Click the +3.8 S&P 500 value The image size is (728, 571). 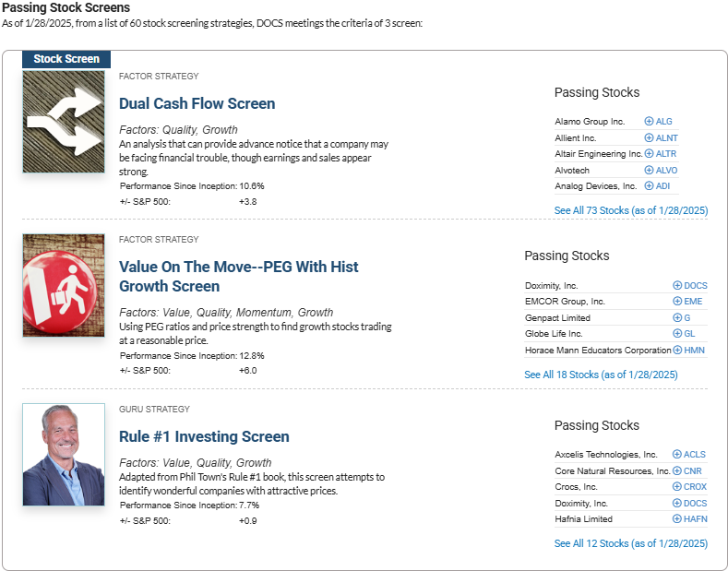(248, 202)
